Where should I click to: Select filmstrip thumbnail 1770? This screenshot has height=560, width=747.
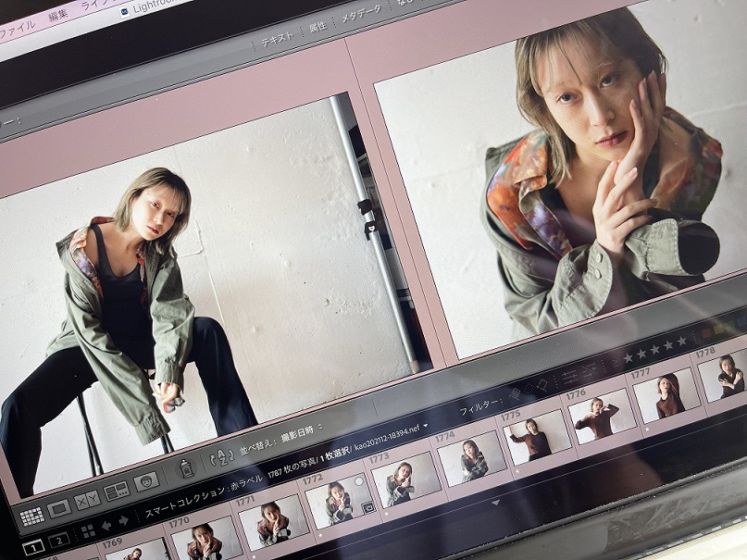click(x=206, y=538)
